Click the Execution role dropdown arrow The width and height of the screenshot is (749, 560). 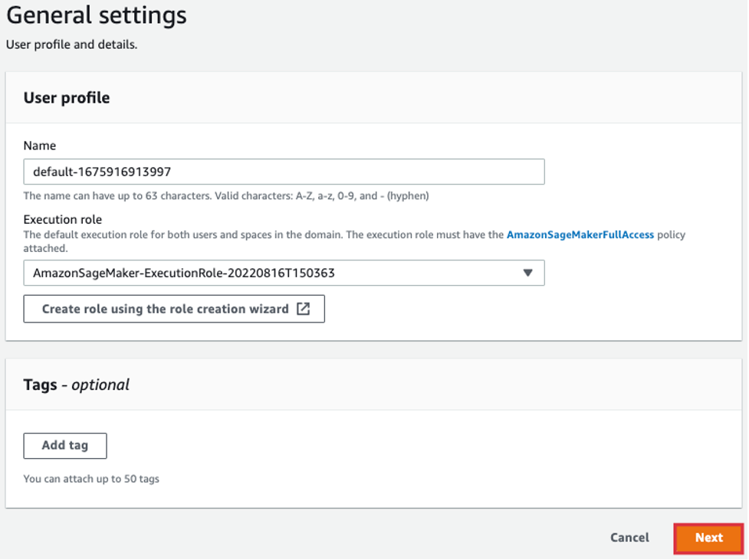527,273
